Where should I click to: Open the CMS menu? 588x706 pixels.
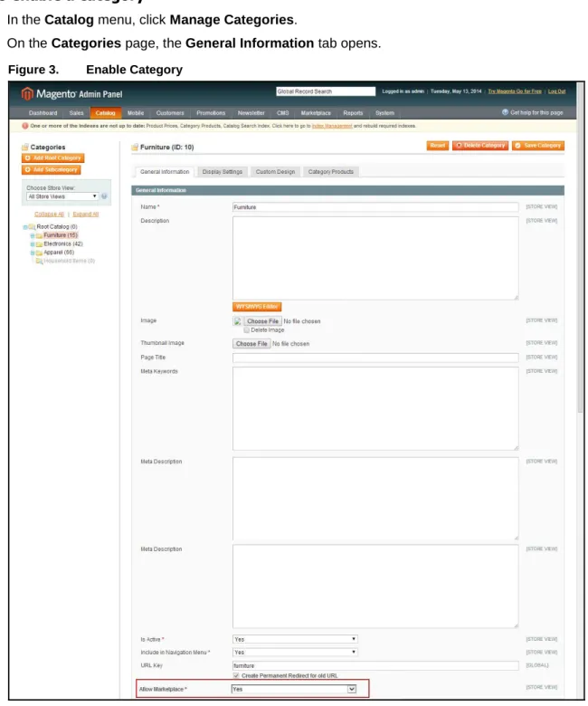[x=282, y=113]
